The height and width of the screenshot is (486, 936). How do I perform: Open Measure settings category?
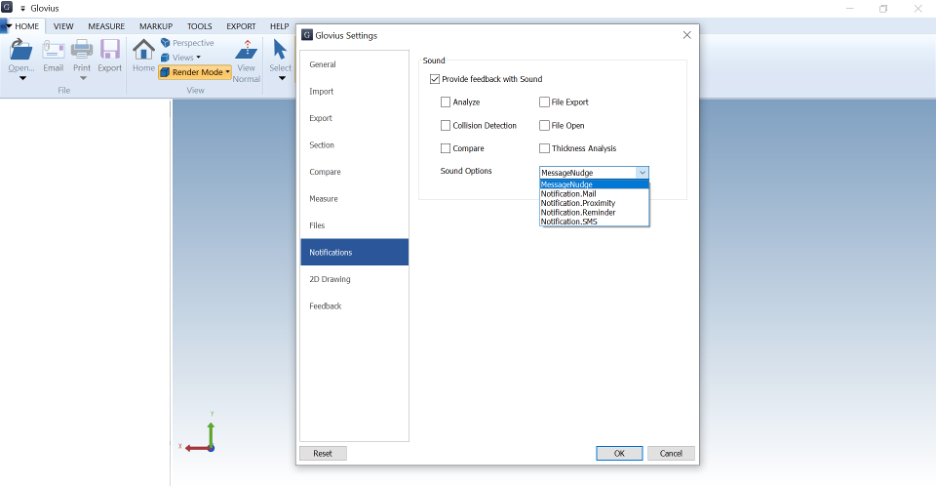click(355, 199)
